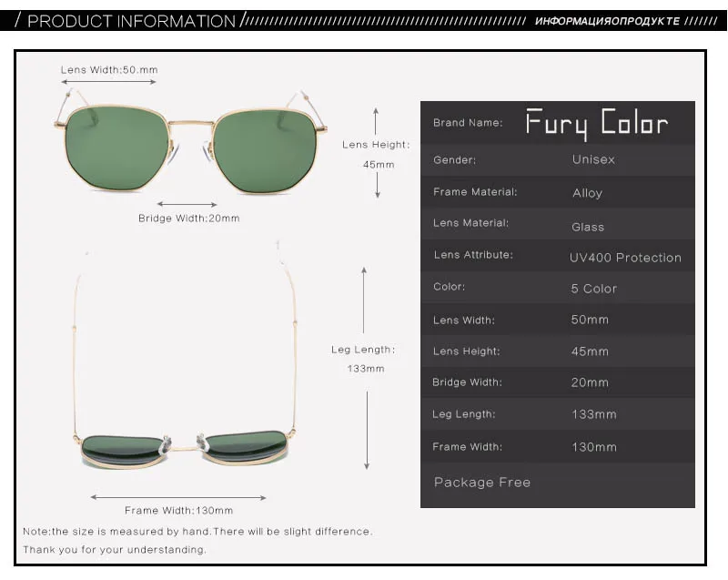Click the '45mm' value in the table
This screenshot has height=580, width=728.
[590, 351]
